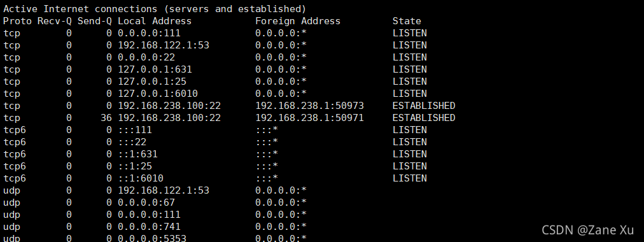Click udp protocol label in the 0.0.0.0:741 row
Screen dimensions: 644x242
coord(11,227)
